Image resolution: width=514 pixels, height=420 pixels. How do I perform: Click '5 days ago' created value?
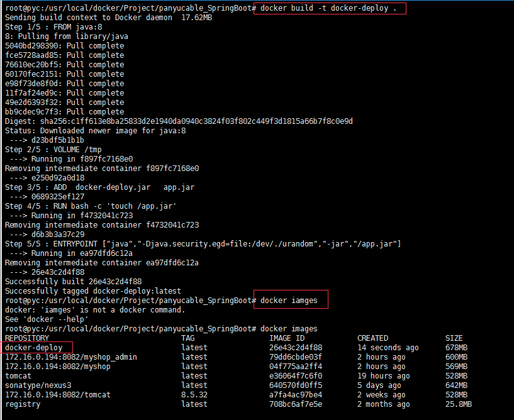379,385
